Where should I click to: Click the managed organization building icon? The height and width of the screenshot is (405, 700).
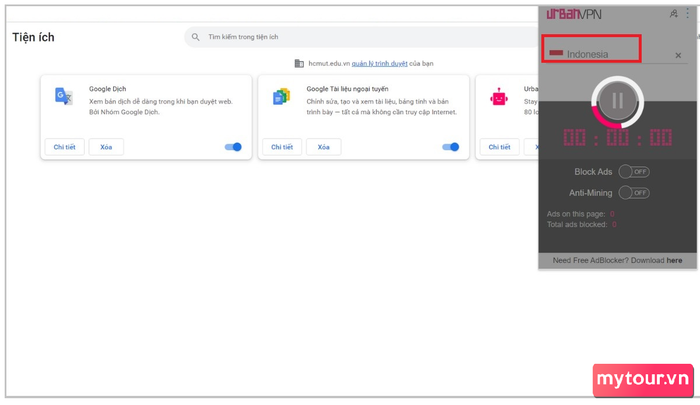[299, 63]
